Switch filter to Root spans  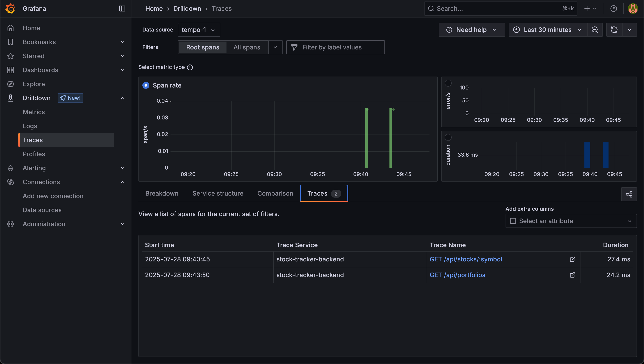pyautogui.click(x=202, y=47)
